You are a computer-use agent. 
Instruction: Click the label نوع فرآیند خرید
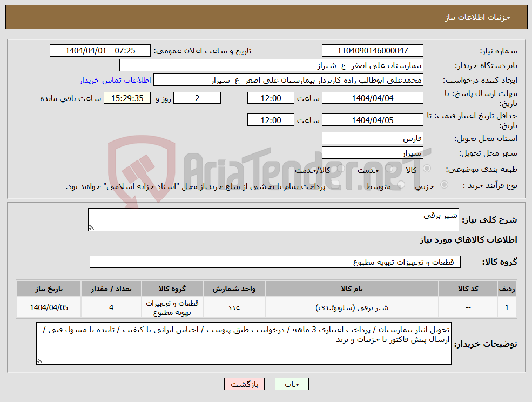click(490, 185)
